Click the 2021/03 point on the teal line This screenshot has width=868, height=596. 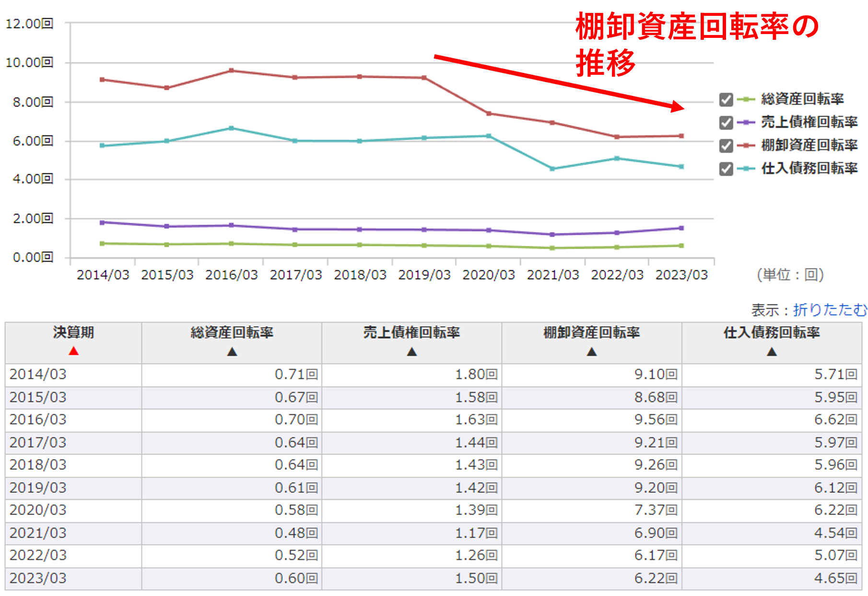click(x=552, y=169)
